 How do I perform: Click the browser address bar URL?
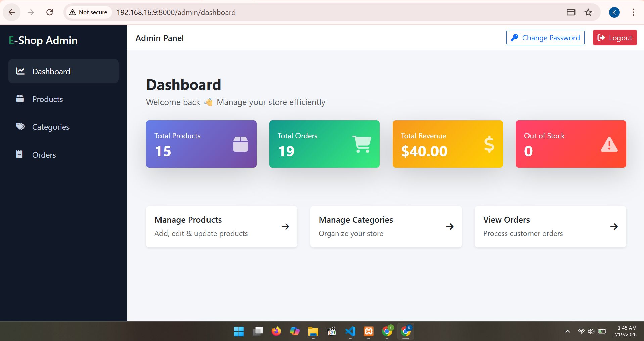[176, 12]
